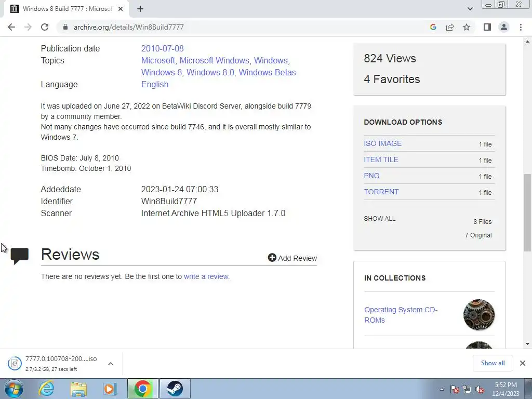Select the identifier text Win8Build7777
Viewport: 532px width, 399px height.
pyautogui.click(x=169, y=201)
